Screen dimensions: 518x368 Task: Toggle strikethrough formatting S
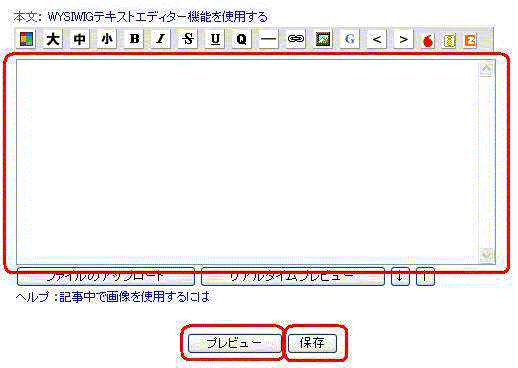click(188, 39)
